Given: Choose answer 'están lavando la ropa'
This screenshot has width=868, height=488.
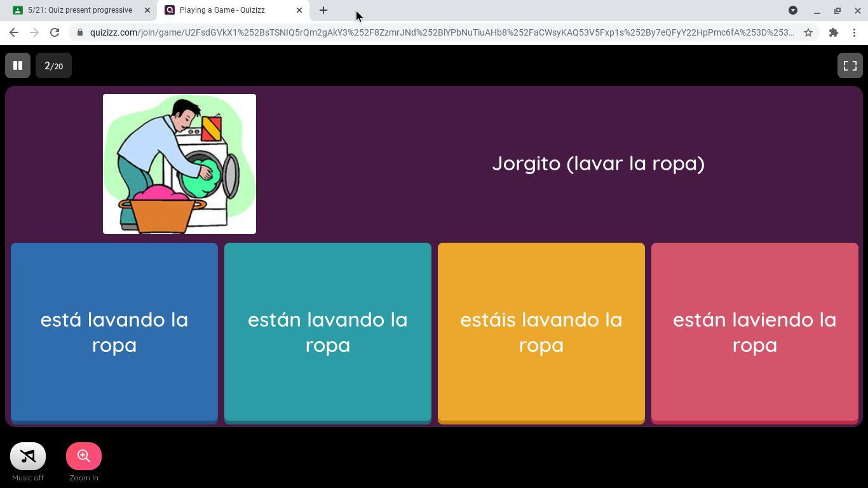Looking at the screenshot, I should pos(328,332).
